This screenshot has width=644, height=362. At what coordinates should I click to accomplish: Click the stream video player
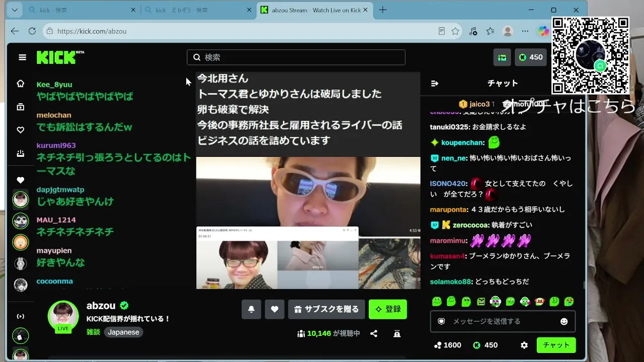308,180
